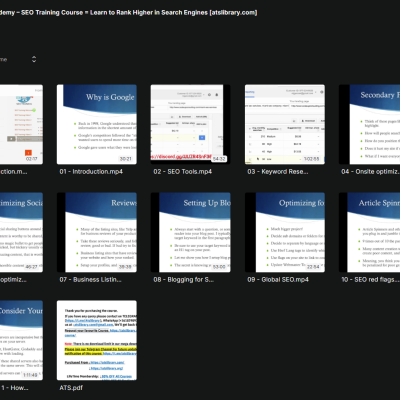Open the video thumbnail with 46:27 duration
Screen dimensions: 400x400
pyautogui.click(x=21, y=232)
